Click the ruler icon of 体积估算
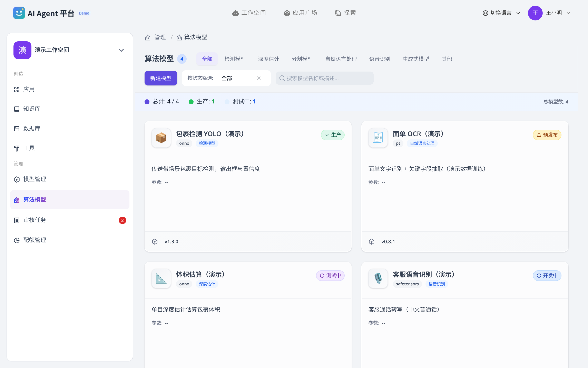 pyautogui.click(x=161, y=278)
